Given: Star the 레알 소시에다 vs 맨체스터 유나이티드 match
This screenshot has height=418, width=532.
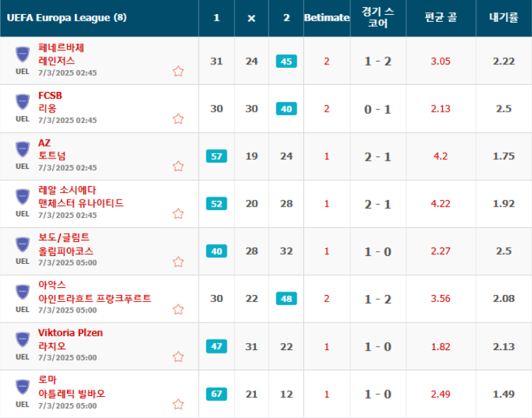Looking at the screenshot, I should click(178, 214).
